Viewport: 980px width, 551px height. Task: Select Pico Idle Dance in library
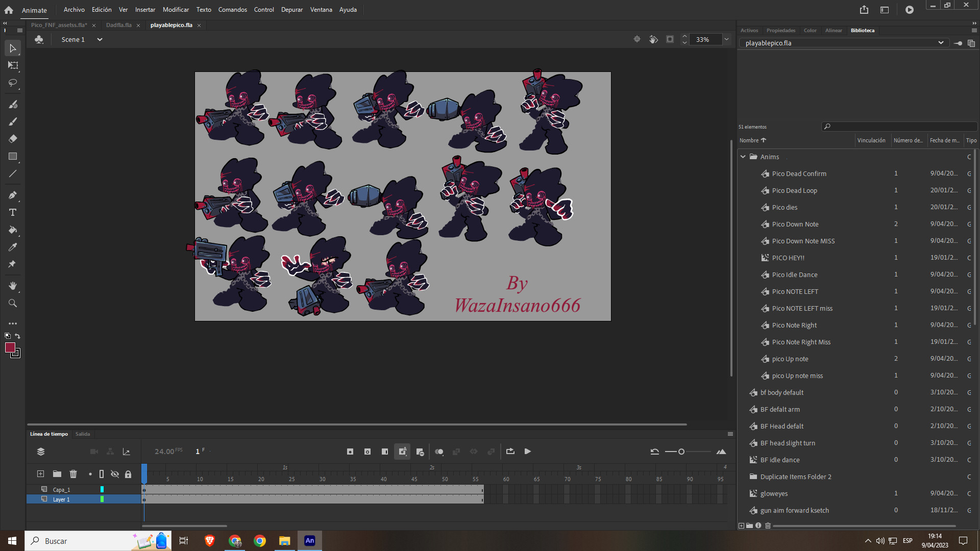coord(794,274)
